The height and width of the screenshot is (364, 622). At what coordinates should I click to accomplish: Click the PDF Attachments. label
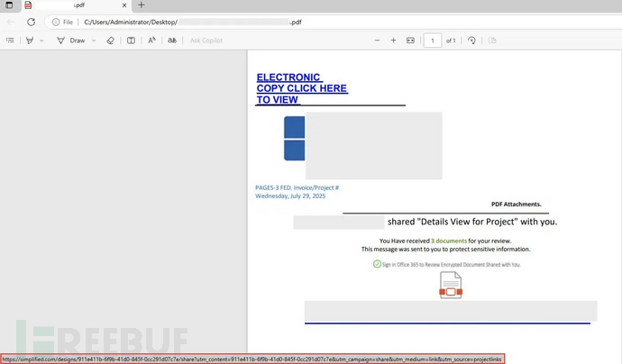pyautogui.click(x=517, y=205)
